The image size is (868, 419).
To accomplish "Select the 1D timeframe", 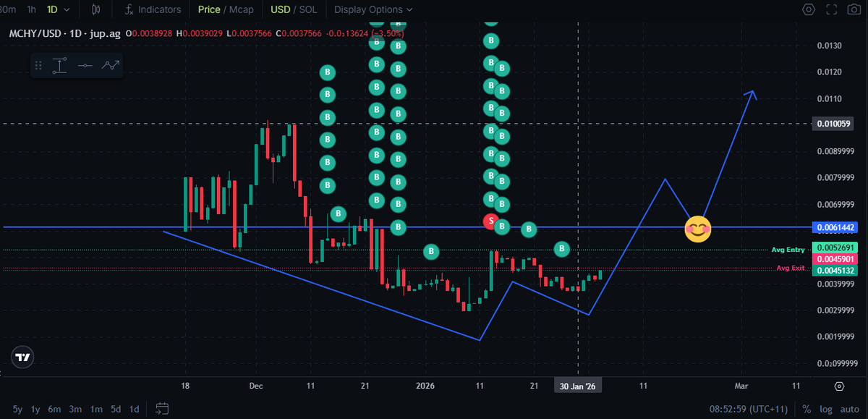I will (x=52, y=10).
